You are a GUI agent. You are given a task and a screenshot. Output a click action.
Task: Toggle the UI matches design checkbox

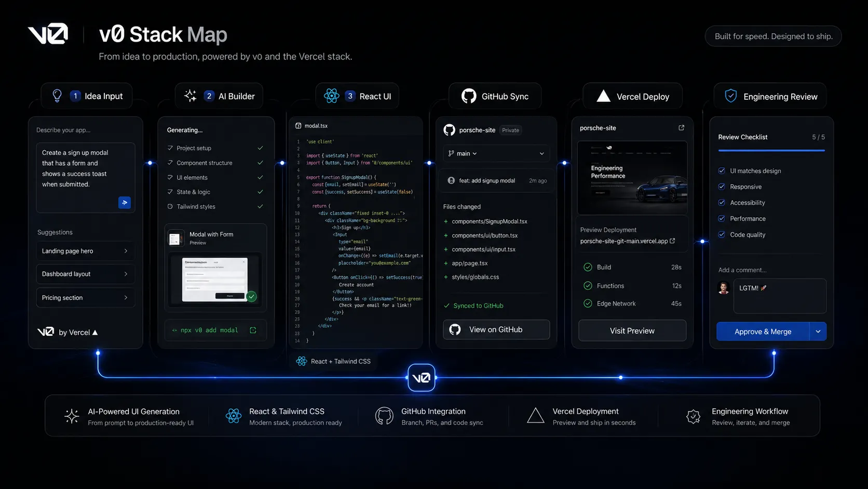click(x=722, y=171)
